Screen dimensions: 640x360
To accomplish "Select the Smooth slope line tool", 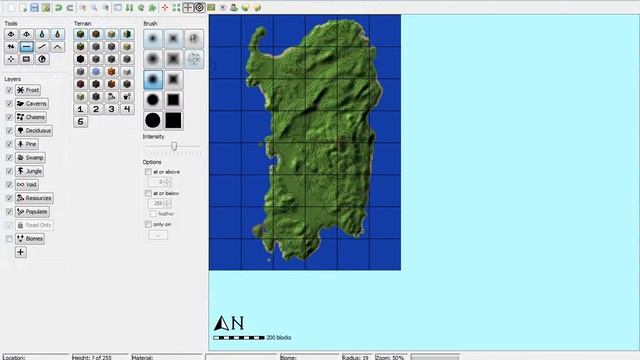I will point(42,47).
